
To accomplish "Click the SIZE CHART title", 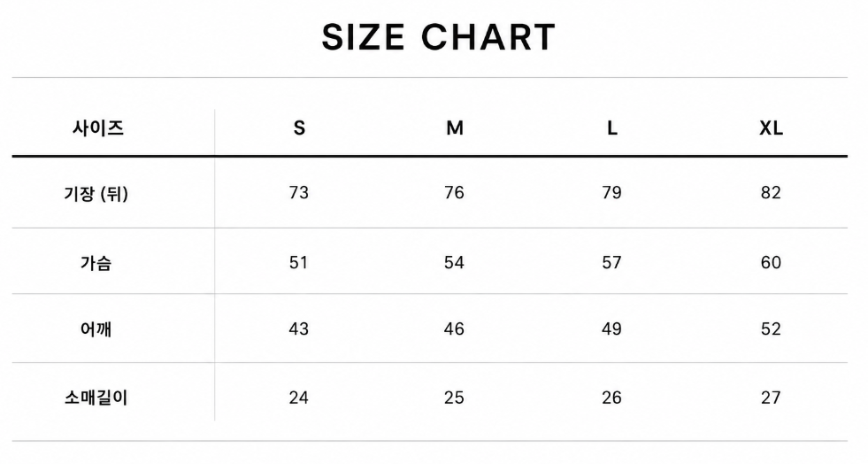I will click(439, 37).
